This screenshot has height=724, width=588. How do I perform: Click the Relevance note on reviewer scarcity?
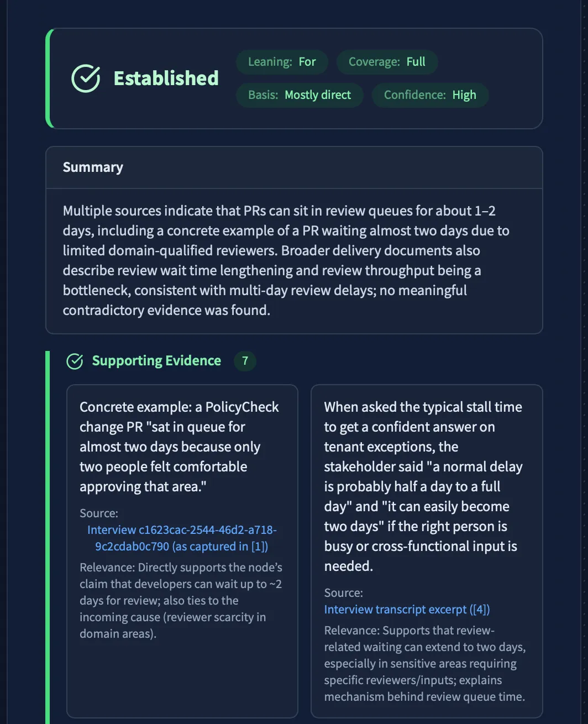pyautogui.click(x=181, y=600)
